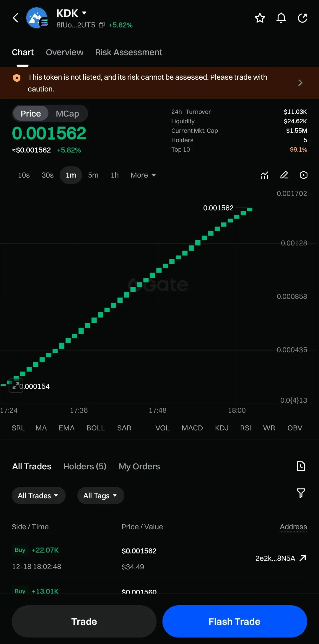
Task: Open the chart indicators icon
Action: point(265,175)
